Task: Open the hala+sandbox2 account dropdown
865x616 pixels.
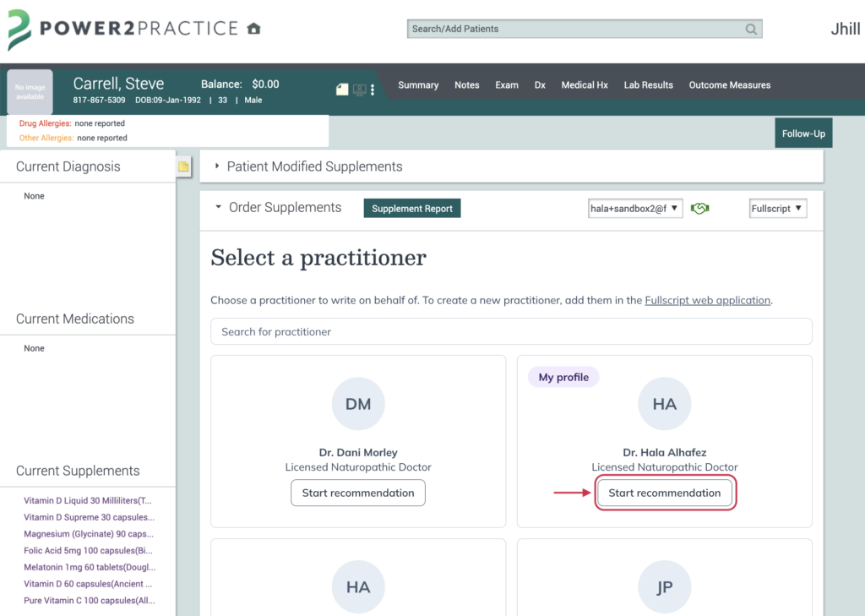Action: (x=635, y=208)
